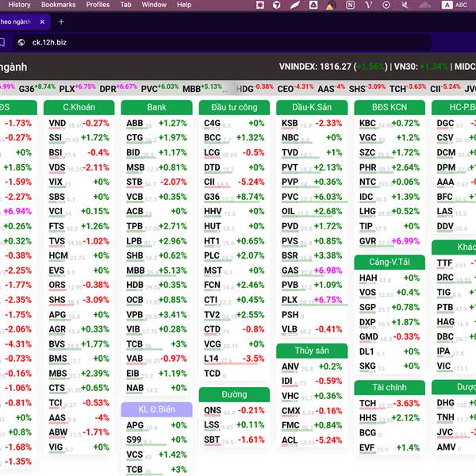Click HDG -0.38% in the ticker strip
The image size is (476, 476).
click(255, 88)
